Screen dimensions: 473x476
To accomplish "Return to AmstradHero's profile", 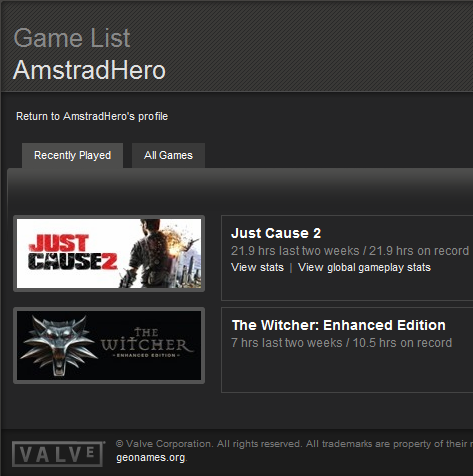I will point(92,116).
